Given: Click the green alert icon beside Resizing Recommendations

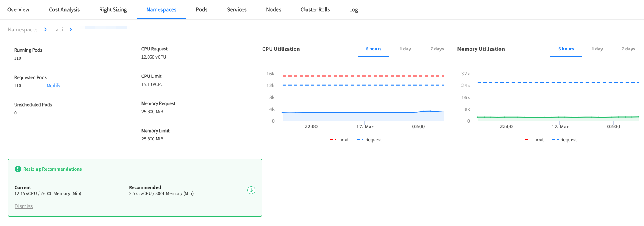Looking at the screenshot, I should pos(18,169).
